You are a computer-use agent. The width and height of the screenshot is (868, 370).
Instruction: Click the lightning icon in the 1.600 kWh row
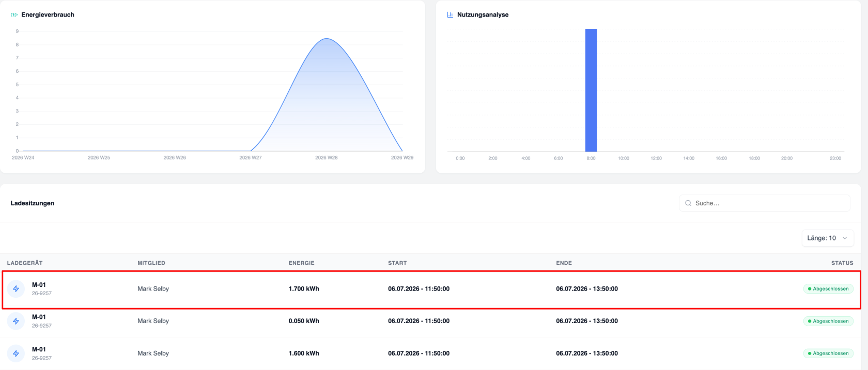coord(16,353)
